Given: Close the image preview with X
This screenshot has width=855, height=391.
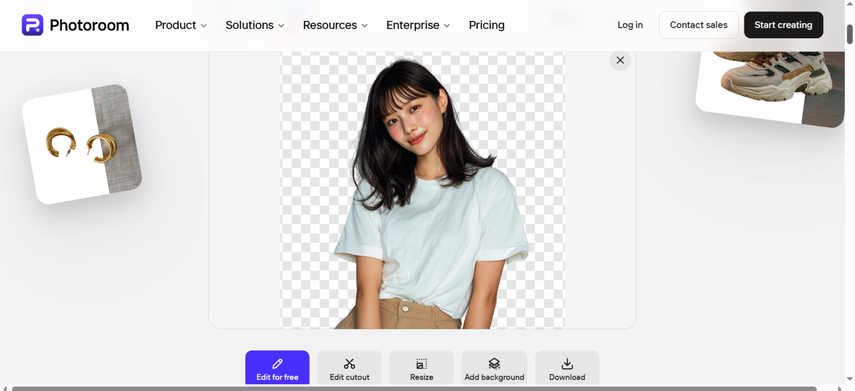Looking at the screenshot, I should (x=620, y=60).
